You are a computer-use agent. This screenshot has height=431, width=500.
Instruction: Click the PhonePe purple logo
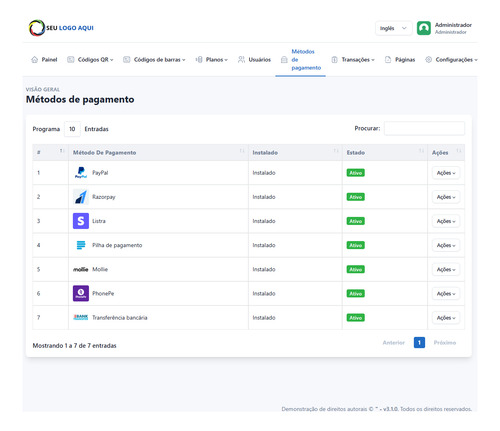coord(81,293)
